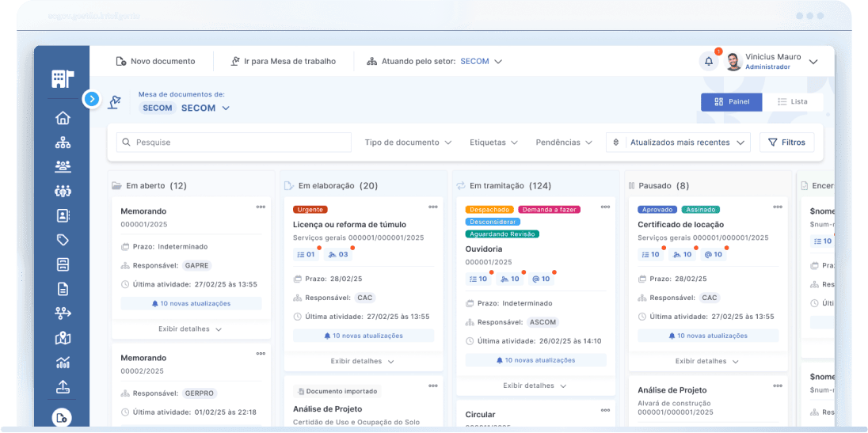Click 10 novas atualizações on Memorando 000001/2025 card
Screen dimensions: 868x433
(191, 304)
